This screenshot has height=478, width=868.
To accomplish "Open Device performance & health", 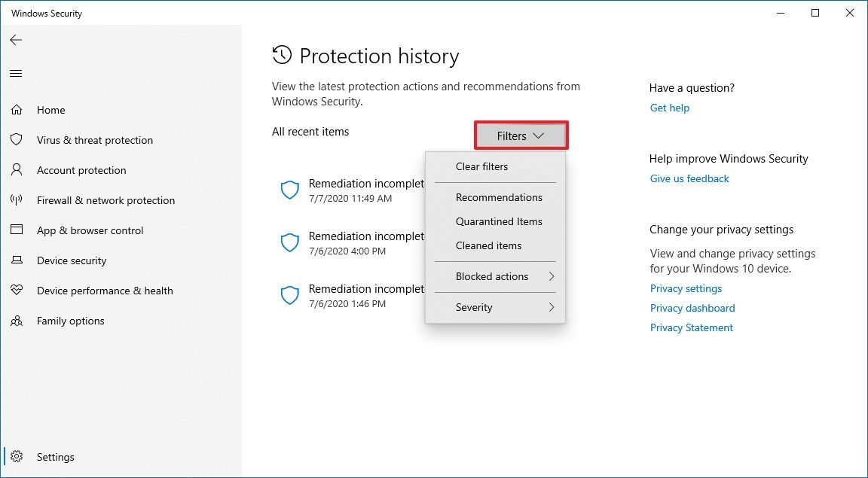I will click(105, 291).
